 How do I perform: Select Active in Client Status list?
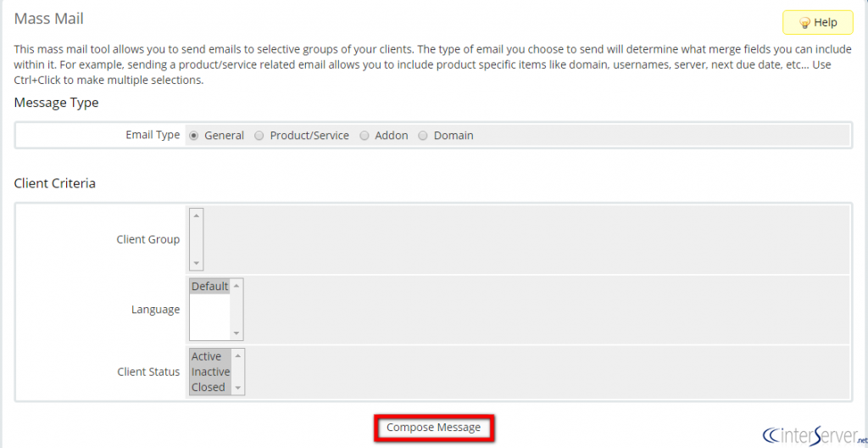coord(210,356)
